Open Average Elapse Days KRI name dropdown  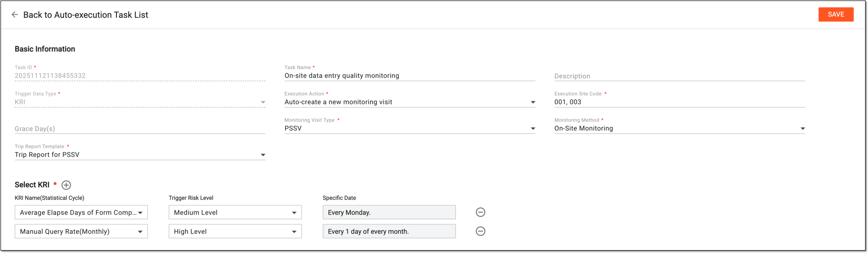pos(81,212)
